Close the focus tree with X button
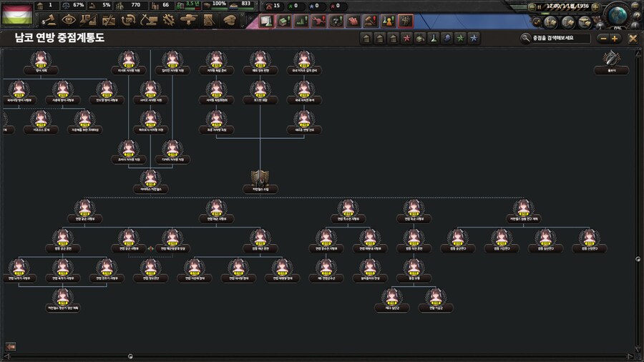Screen dimensions: 644x362 click(633, 39)
